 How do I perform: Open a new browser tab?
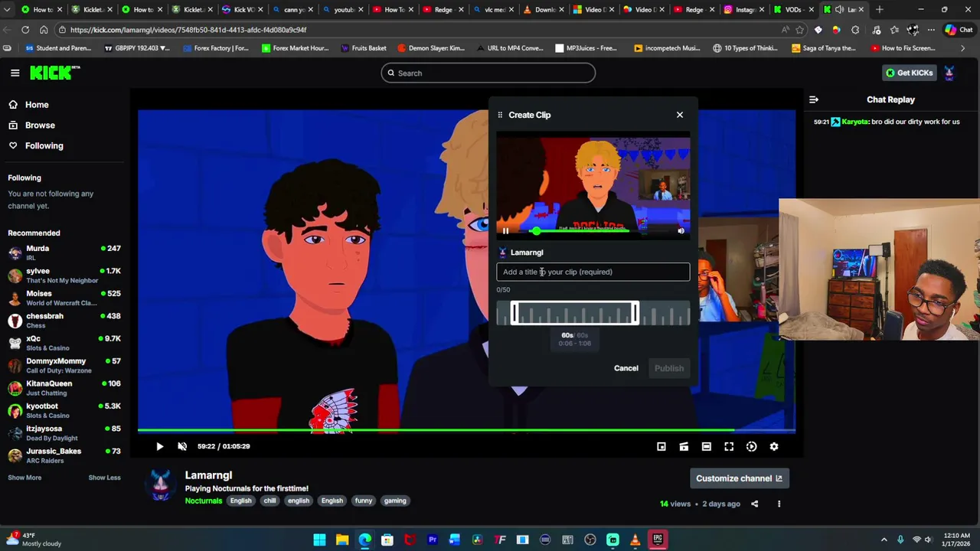[x=880, y=9]
